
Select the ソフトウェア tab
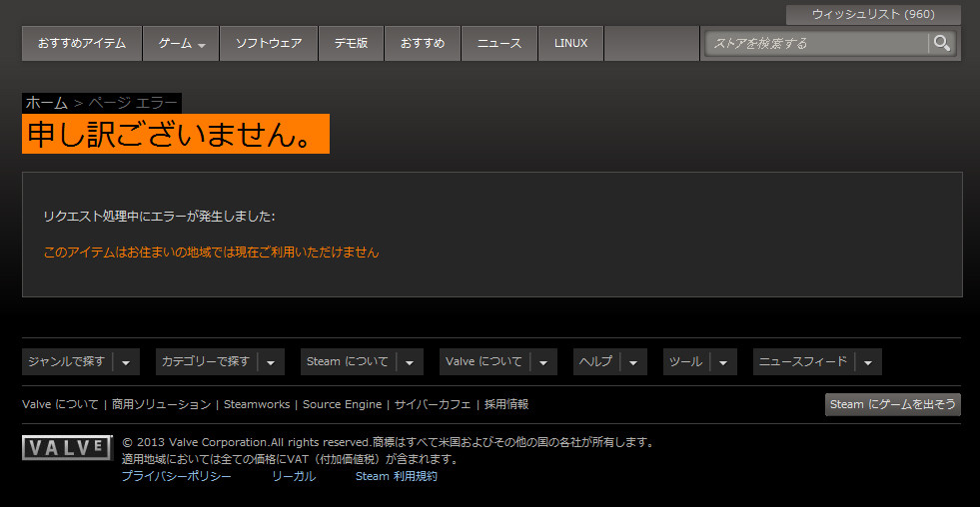(x=269, y=44)
